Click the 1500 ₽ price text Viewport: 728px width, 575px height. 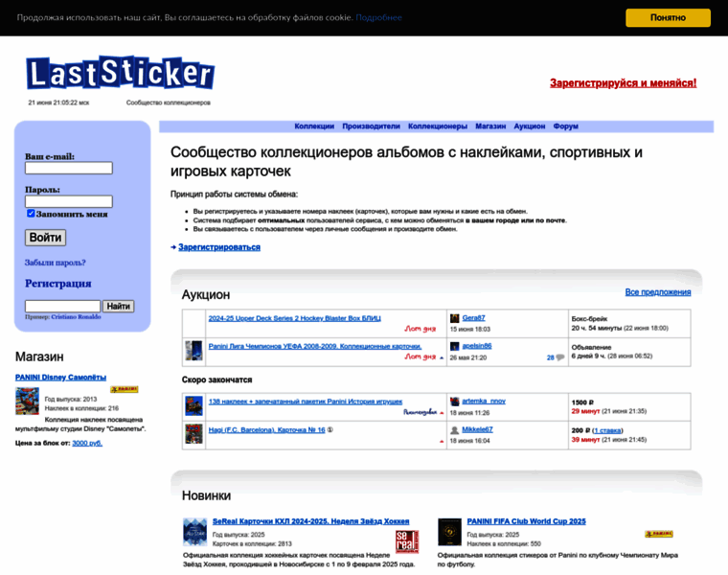(582, 402)
